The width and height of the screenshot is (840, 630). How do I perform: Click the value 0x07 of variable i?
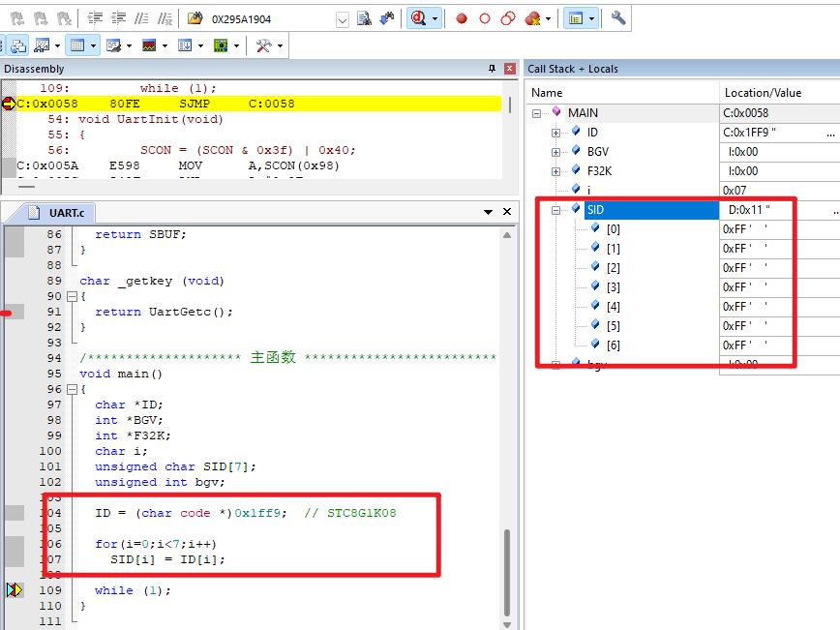(735, 191)
